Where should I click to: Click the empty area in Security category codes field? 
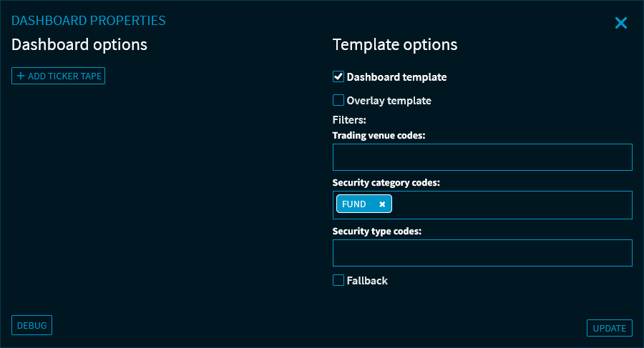click(511, 205)
